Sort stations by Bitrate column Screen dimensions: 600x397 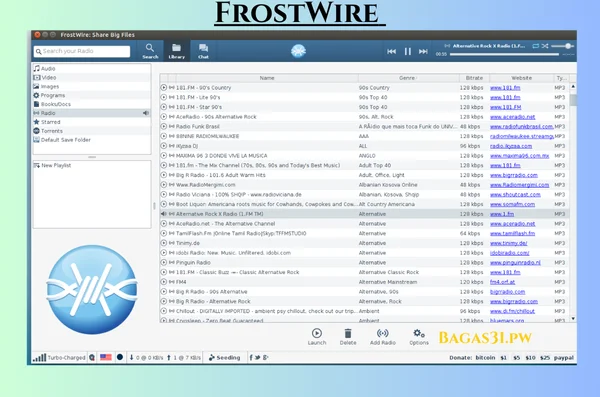point(474,78)
